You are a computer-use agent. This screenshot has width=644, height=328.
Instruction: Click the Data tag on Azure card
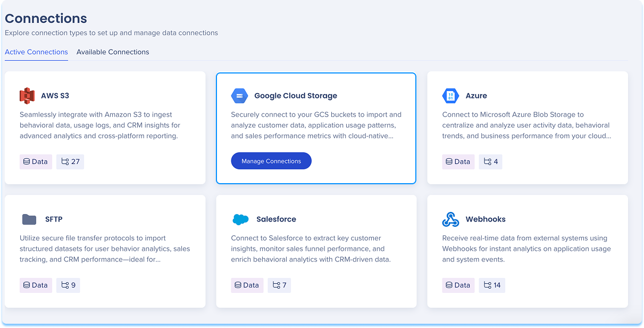458,162
